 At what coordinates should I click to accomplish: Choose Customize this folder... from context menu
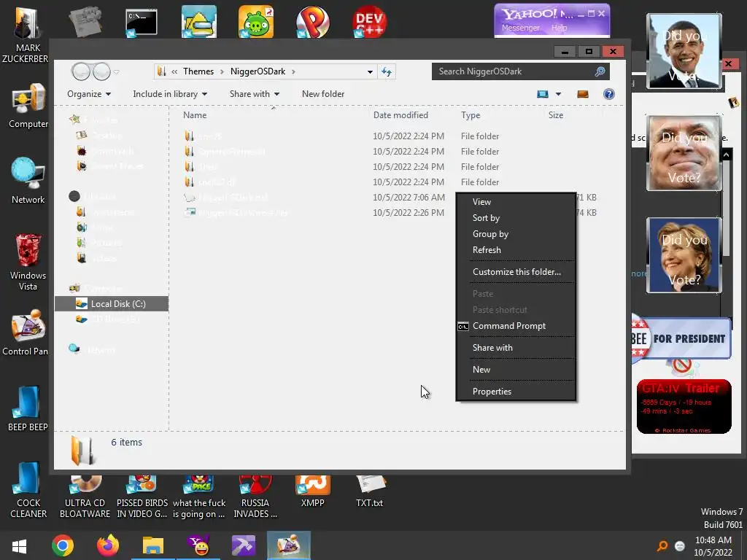coord(516,272)
